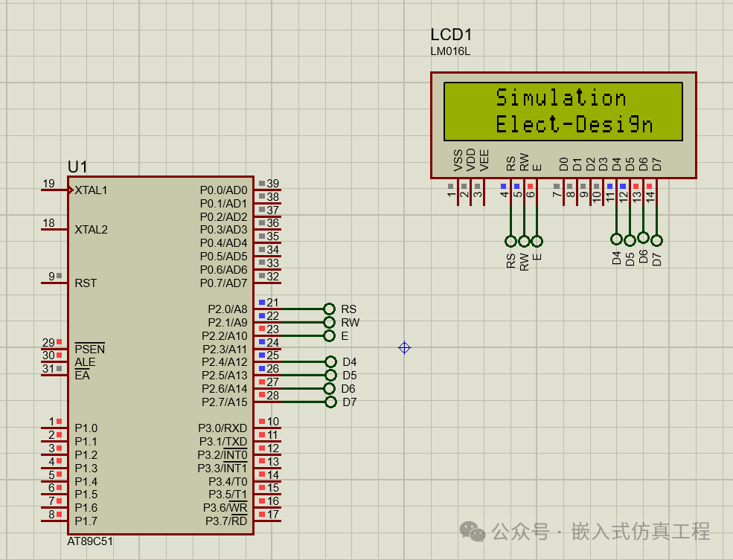Click the RW terminal circle below LCD pin 5

tap(524, 241)
